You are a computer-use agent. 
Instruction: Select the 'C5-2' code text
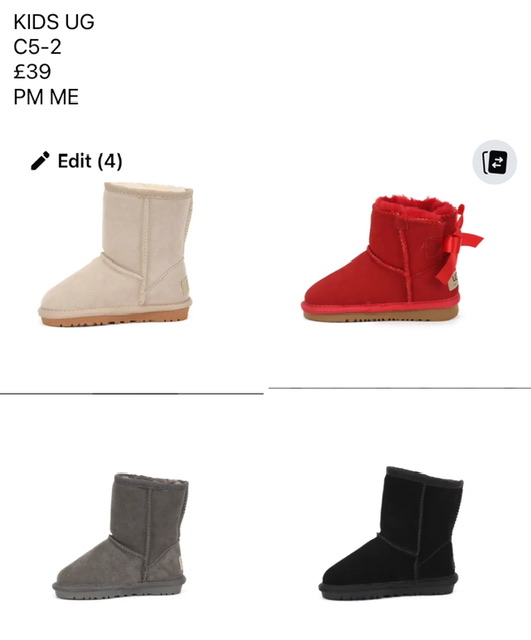(37, 47)
